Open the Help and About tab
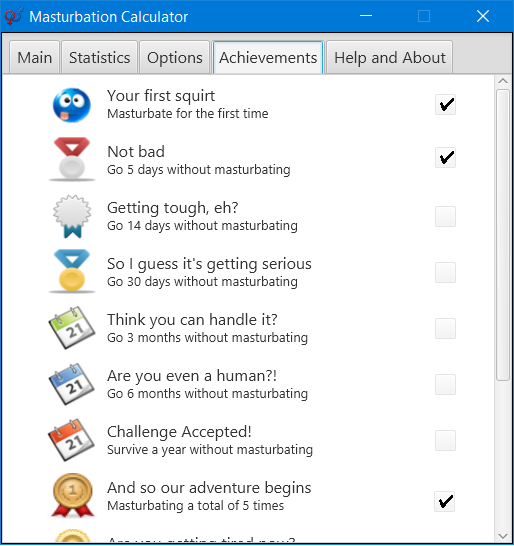Viewport: 514px width, 546px height. (389, 57)
